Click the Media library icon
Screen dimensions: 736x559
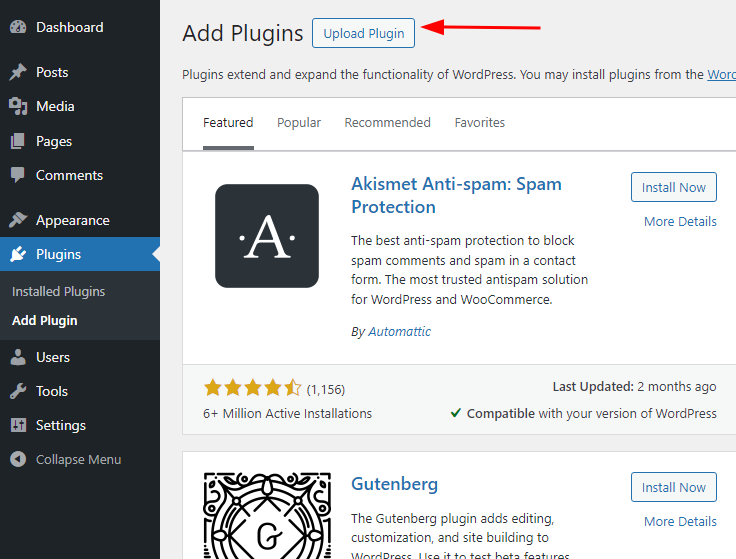18,107
